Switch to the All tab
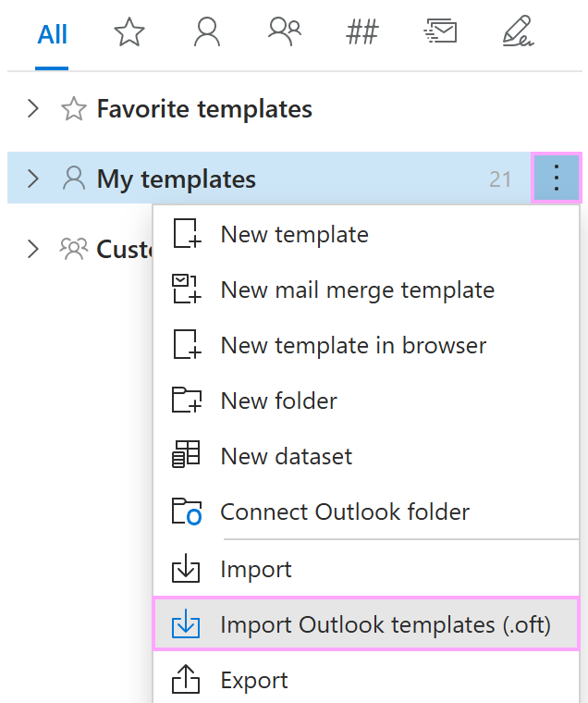Image resolution: width=588 pixels, height=703 pixels. tap(52, 34)
